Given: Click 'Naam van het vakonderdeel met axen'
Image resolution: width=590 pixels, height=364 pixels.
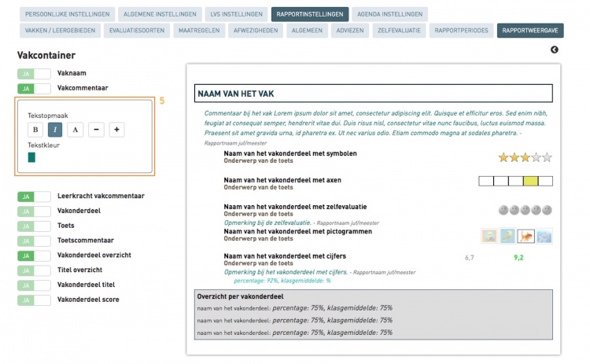Looking at the screenshot, I should (282, 180).
